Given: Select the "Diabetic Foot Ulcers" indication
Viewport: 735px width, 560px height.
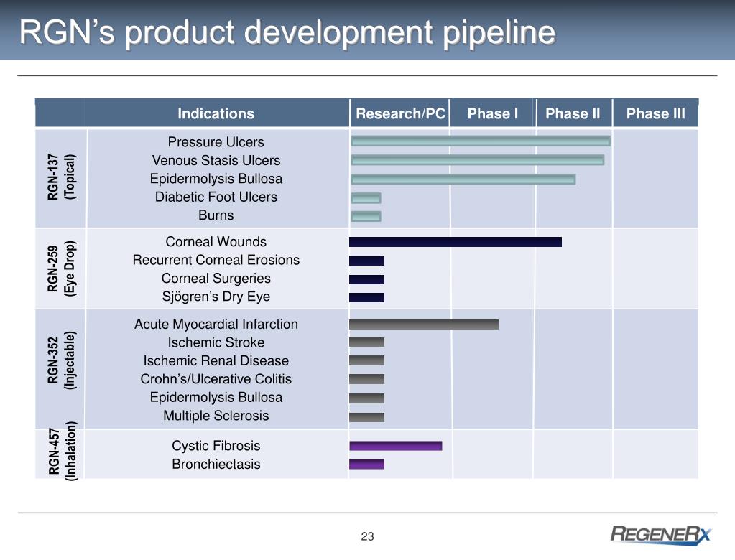Looking at the screenshot, I should click(x=216, y=197).
